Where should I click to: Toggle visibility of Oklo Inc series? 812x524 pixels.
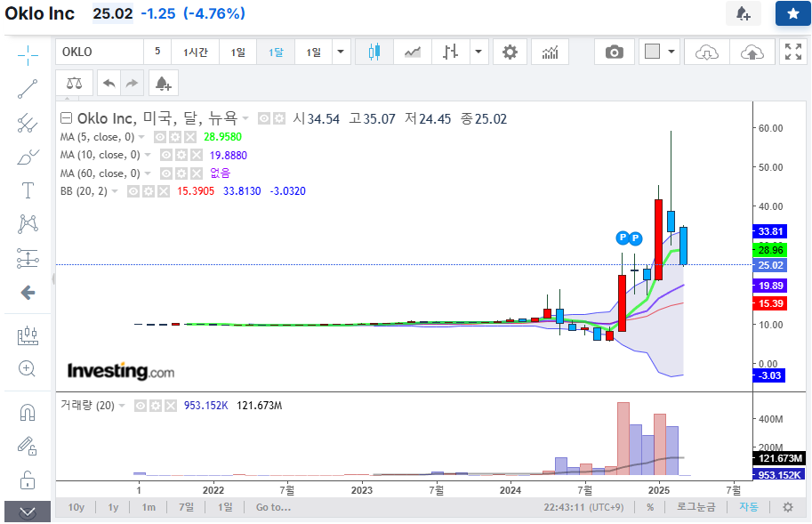click(x=264, y=118)
